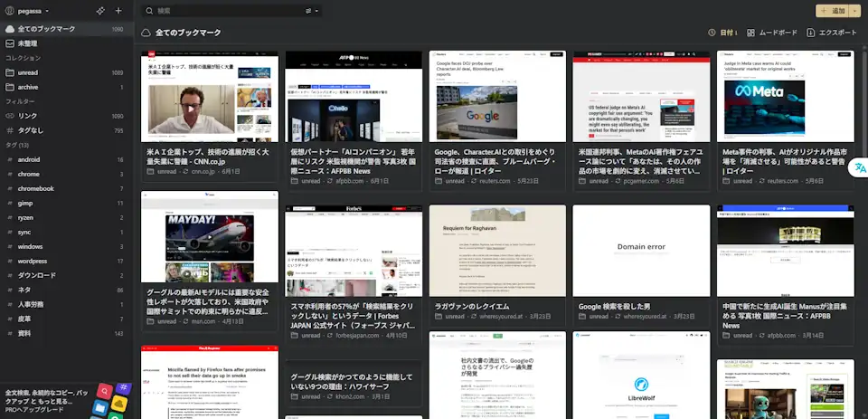Open the 未整理 inbox in the sidebar
Screen dimensions: 868x419
pos(66,43)
